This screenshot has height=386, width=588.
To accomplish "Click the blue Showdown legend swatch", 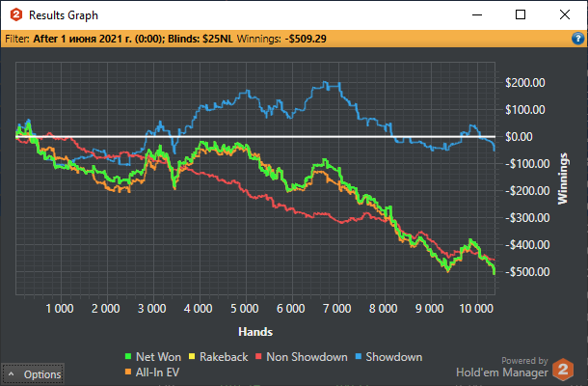I will (x=359, y=356).
